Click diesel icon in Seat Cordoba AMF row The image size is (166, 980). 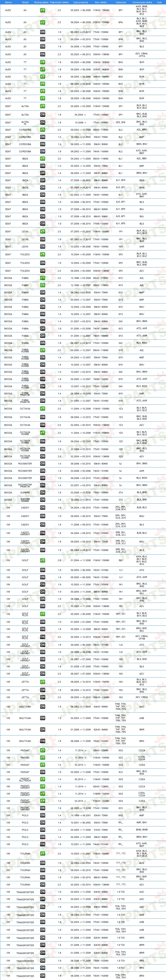pyautogui.click(x=42, y=137)
